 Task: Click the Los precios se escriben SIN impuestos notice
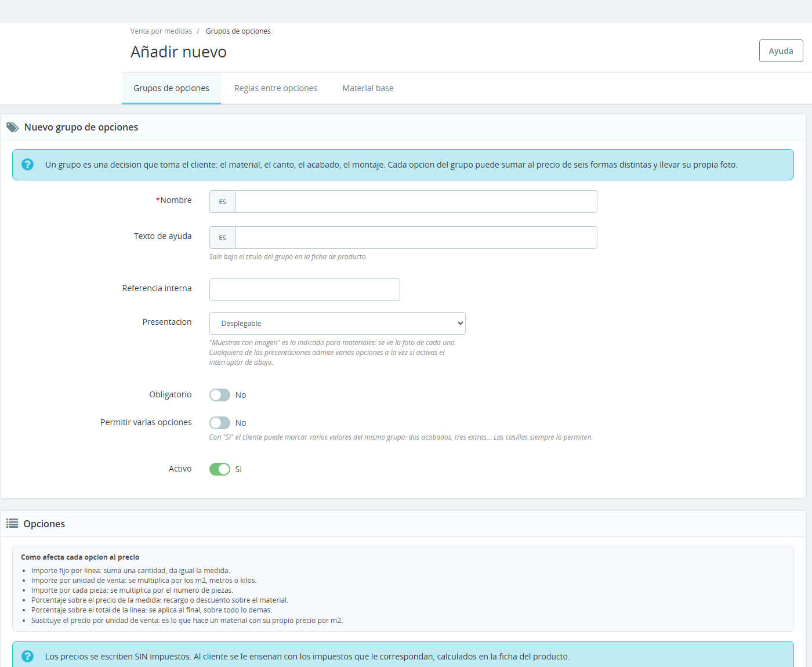tap(307, 657)
